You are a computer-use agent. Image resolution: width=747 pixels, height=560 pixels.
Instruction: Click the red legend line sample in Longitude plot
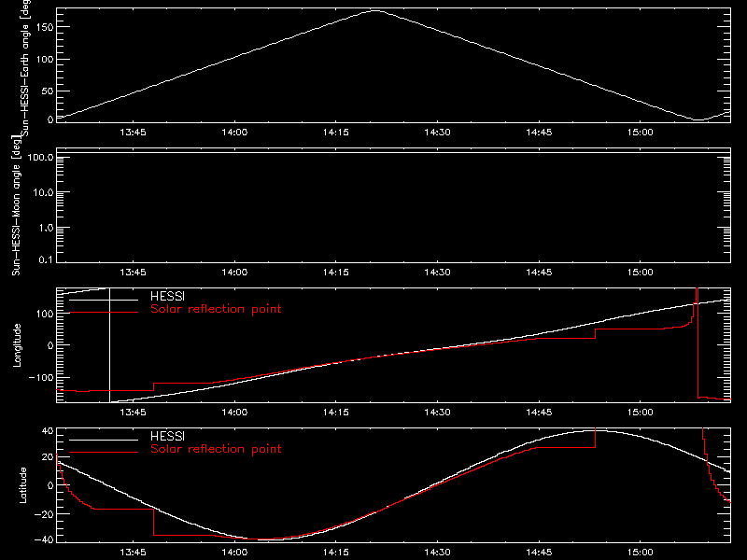[x=104, y=313]
